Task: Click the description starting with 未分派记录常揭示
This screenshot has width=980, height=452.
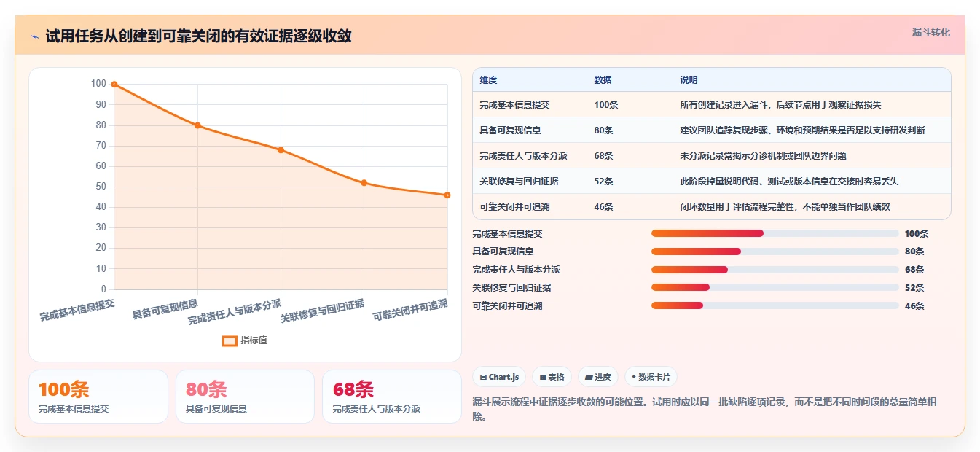Action: [763, 156]
